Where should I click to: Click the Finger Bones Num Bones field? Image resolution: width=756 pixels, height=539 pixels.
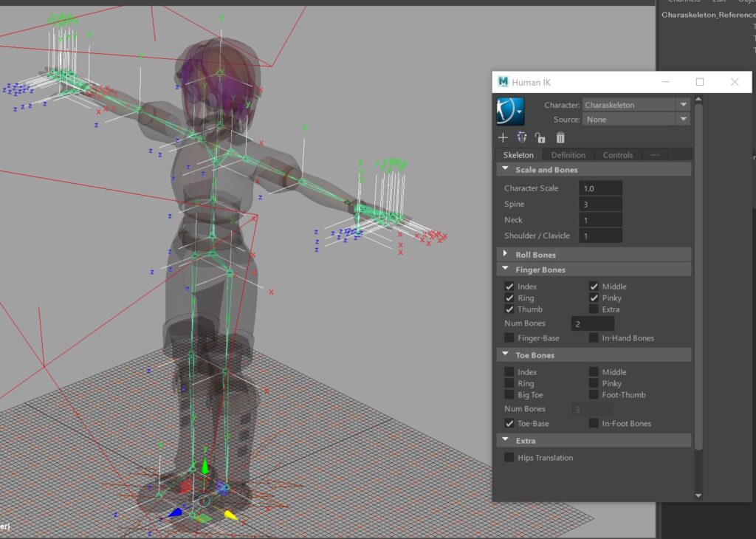pos(593,323)
